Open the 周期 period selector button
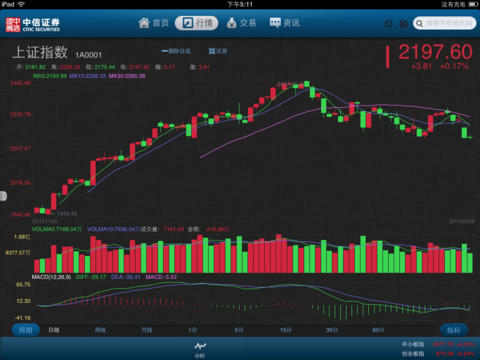The image size is (480, 360). (x=26, y=330)
